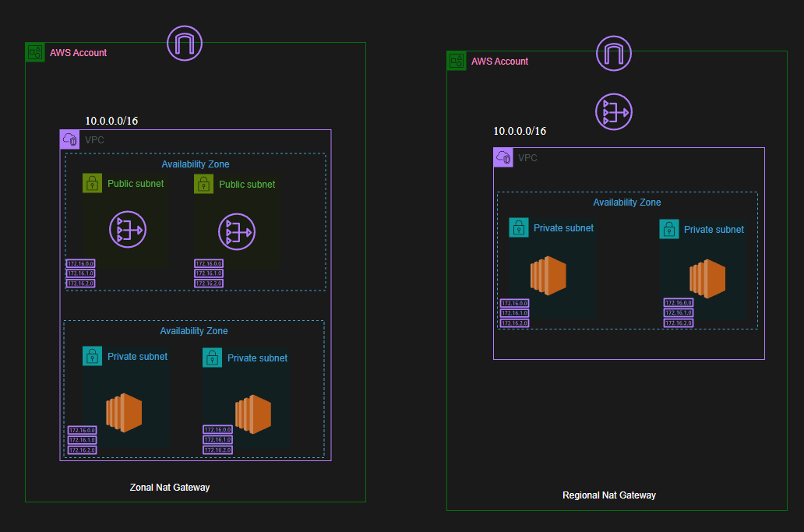Viewport: 804px width, 532px height.
Task: Select the VPC cloud icon in the Regional diagram
Action: click(503, 157)
